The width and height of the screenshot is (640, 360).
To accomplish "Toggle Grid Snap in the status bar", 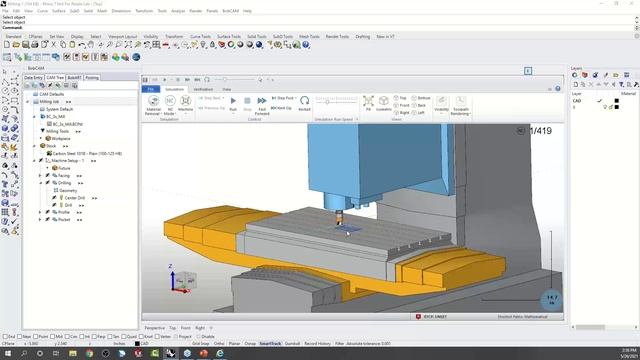I will (200, 344).
